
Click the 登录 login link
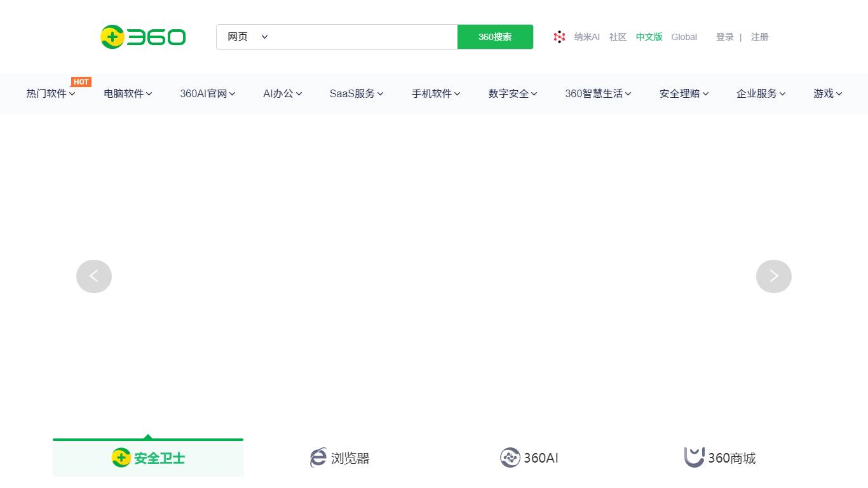[724, 37]
